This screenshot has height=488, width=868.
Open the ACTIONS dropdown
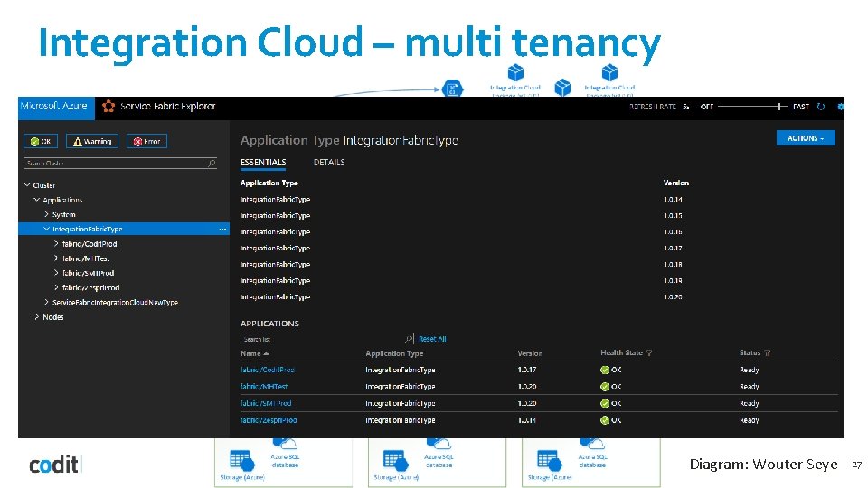point(806,138)
